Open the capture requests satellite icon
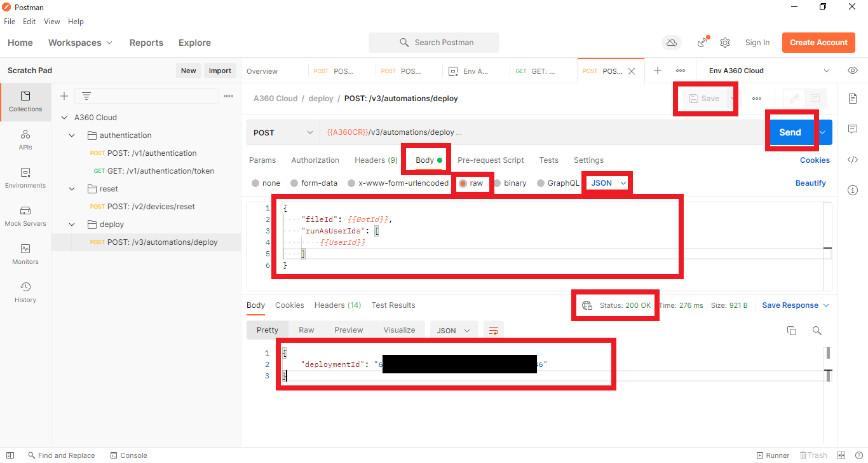Image resolution: width=868 pixels, height=463 pixels. [703, 43]
